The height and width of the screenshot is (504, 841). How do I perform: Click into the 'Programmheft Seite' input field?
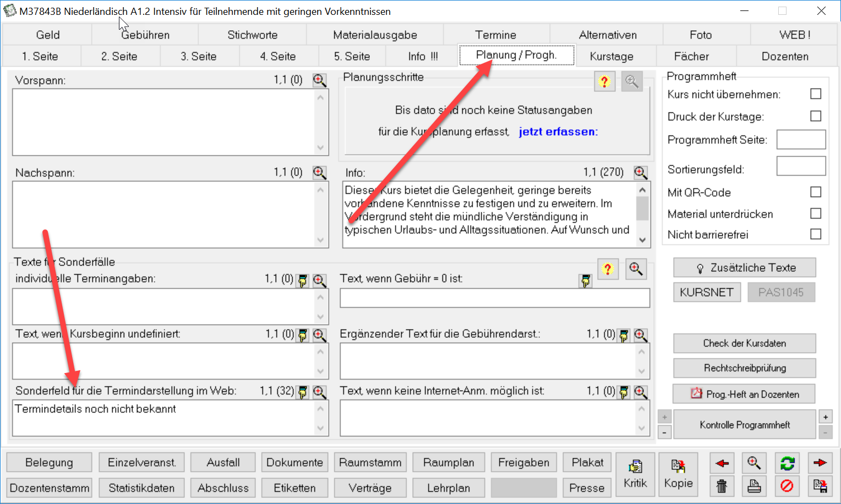(801, 140)
